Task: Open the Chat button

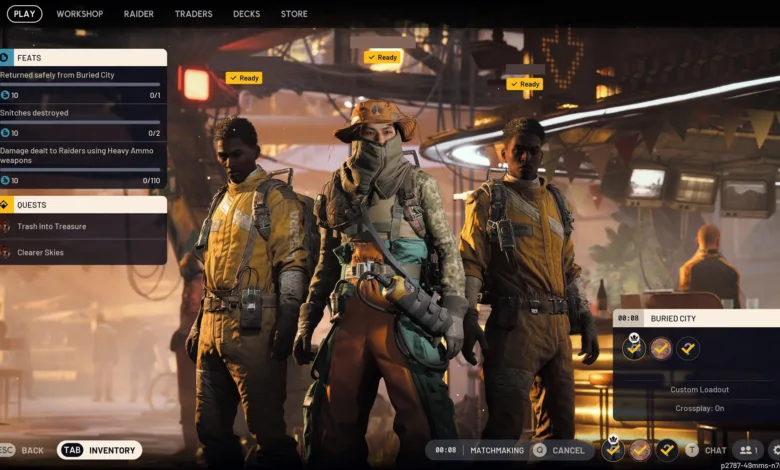Action: coord(706,450)
